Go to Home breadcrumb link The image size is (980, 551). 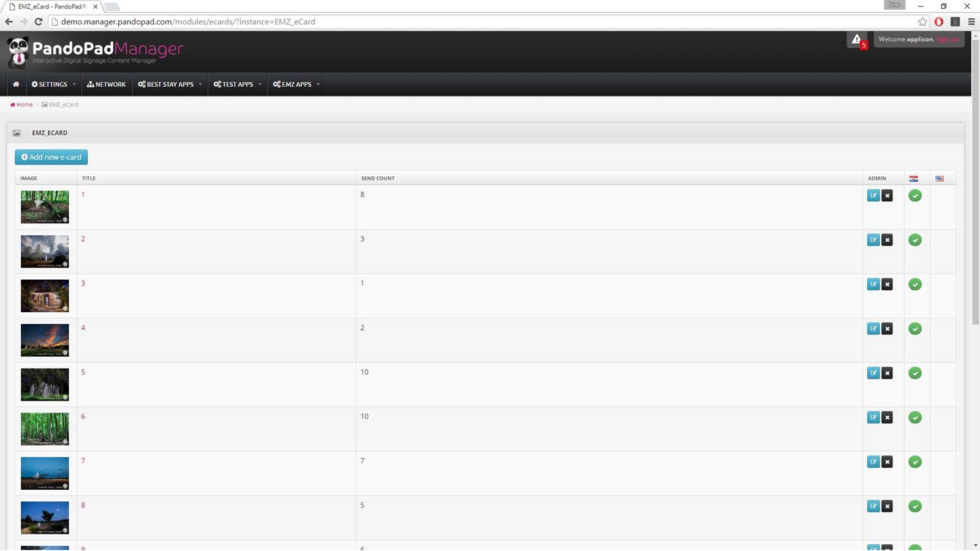(21, 105)
